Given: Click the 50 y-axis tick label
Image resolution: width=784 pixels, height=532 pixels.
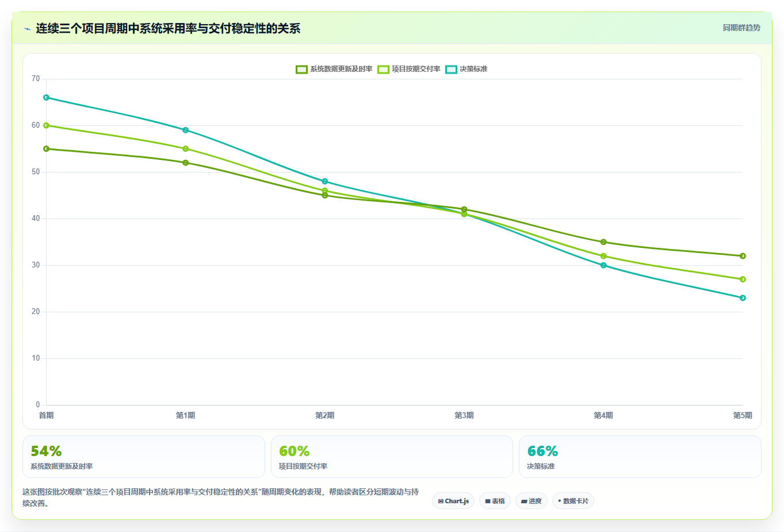Looking at the screenshot, I should 36,172.
